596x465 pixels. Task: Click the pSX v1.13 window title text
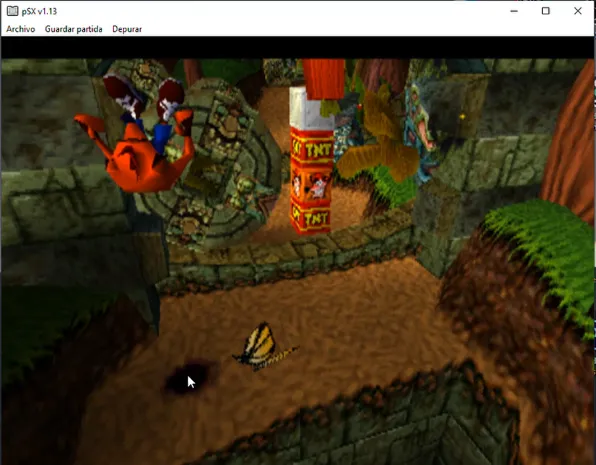point(39,11)
